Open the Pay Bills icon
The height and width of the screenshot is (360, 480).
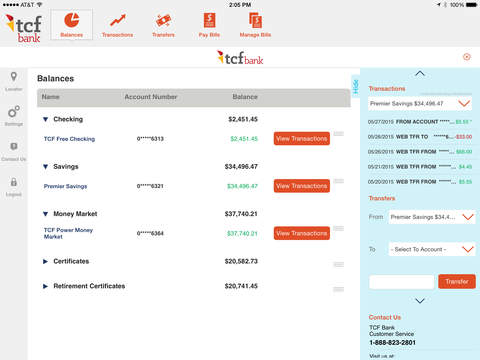point(209,20)
